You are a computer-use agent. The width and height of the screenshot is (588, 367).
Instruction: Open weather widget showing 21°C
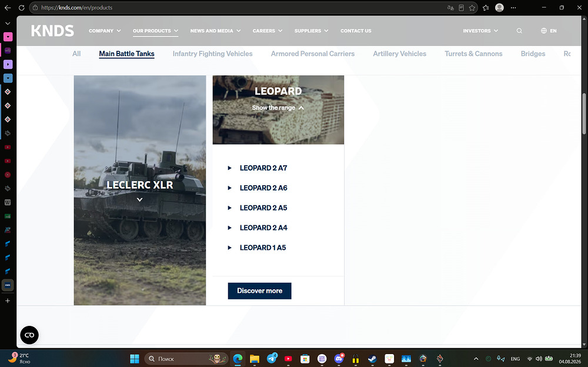pos(19,358)
